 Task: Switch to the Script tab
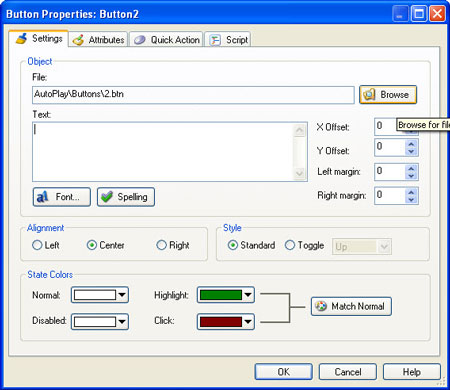tap(228, 40)
